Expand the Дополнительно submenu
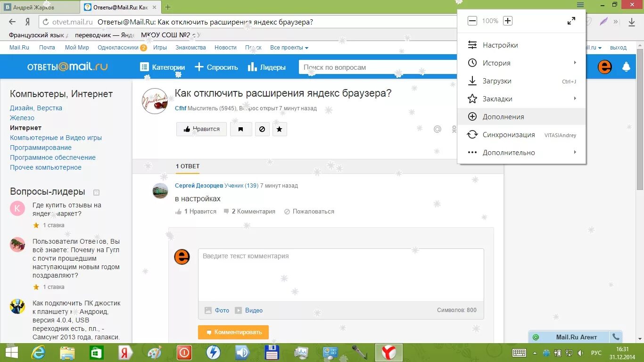Image resolution: width=644 pixels, height=362 pixels. coord(521,153)
